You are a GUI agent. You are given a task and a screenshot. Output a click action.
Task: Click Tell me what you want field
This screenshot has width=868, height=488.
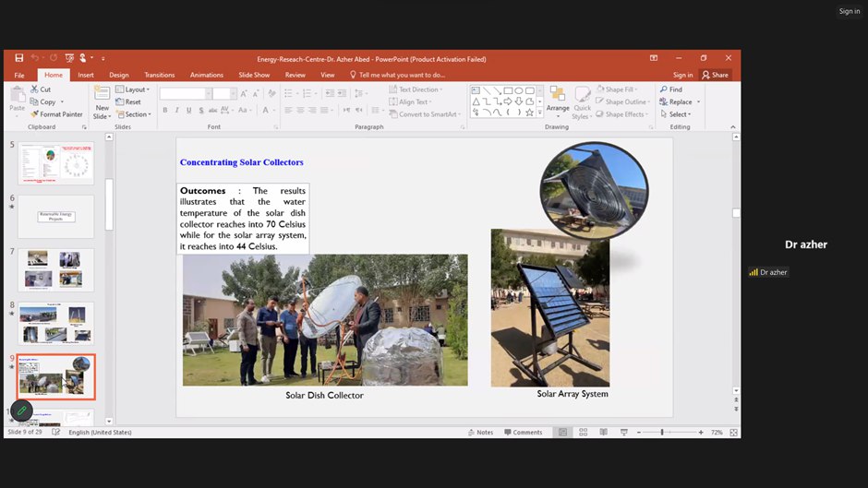[x=397, y=75]
